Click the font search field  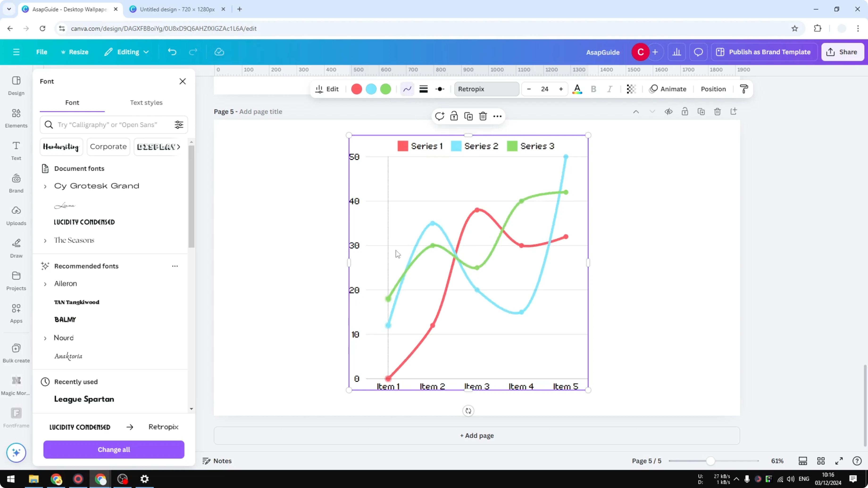pos(111,125)
